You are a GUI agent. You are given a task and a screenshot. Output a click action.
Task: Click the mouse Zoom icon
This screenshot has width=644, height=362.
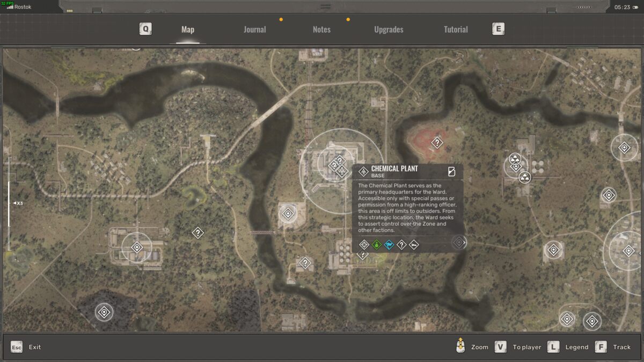pyautogui.click(x=460, y=346)
